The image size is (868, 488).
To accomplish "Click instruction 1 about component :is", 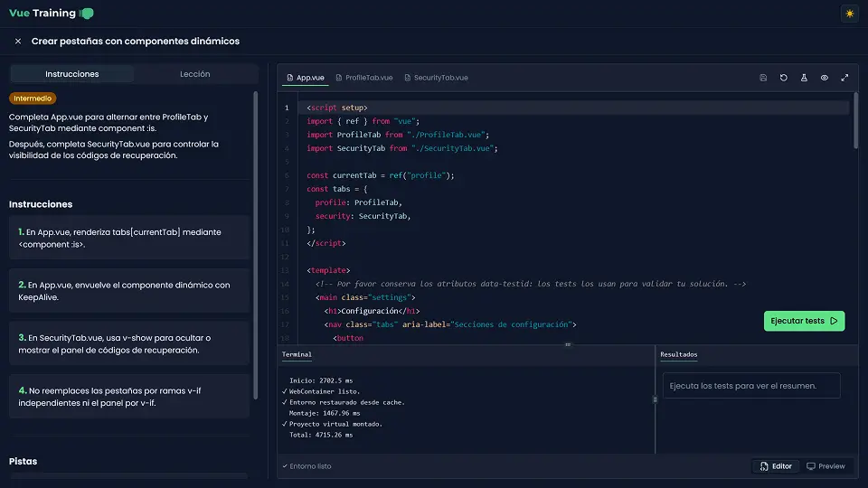I will click(129, 238).
